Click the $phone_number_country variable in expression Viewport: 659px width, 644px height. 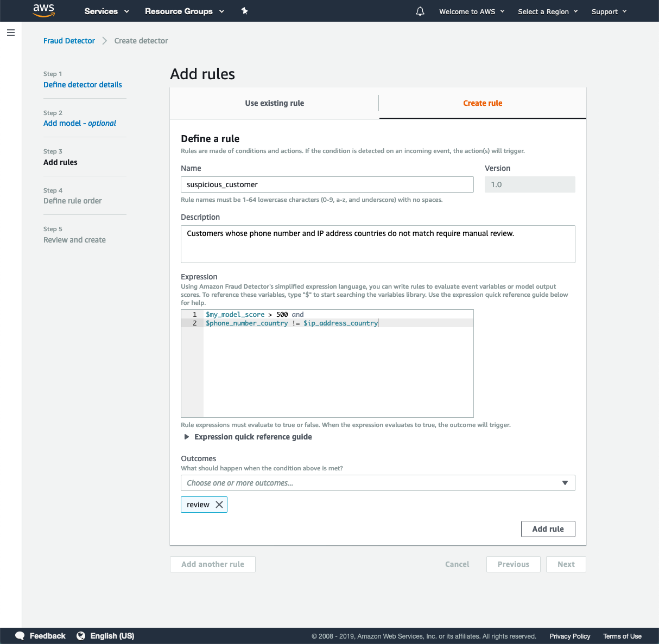click(247, 323)
